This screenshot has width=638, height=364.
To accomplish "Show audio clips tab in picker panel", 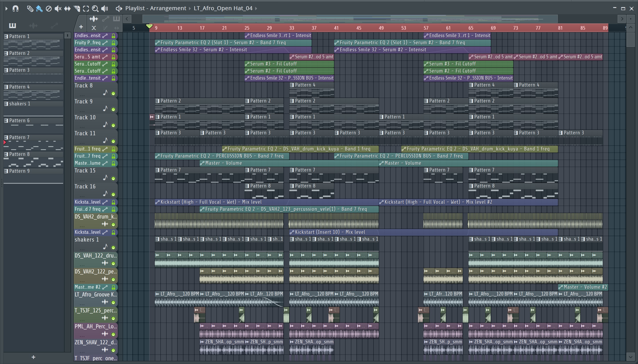I will (x=33, y=25).
